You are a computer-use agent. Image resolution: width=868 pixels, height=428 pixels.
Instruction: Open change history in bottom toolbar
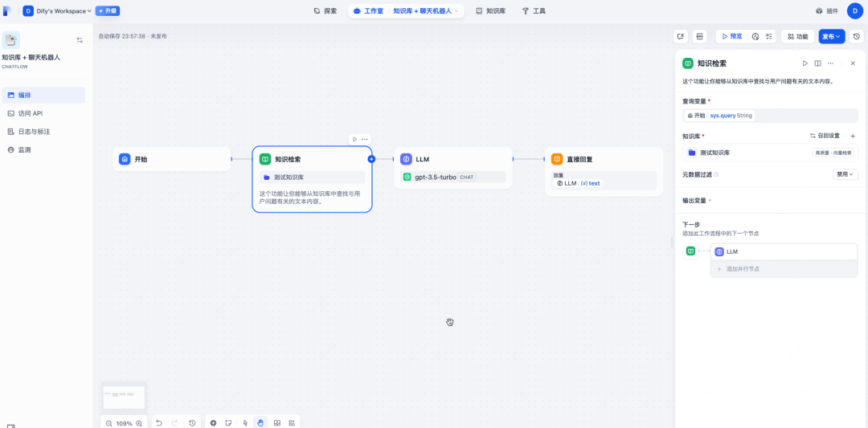pyautogui.click(x=192, y=423)
